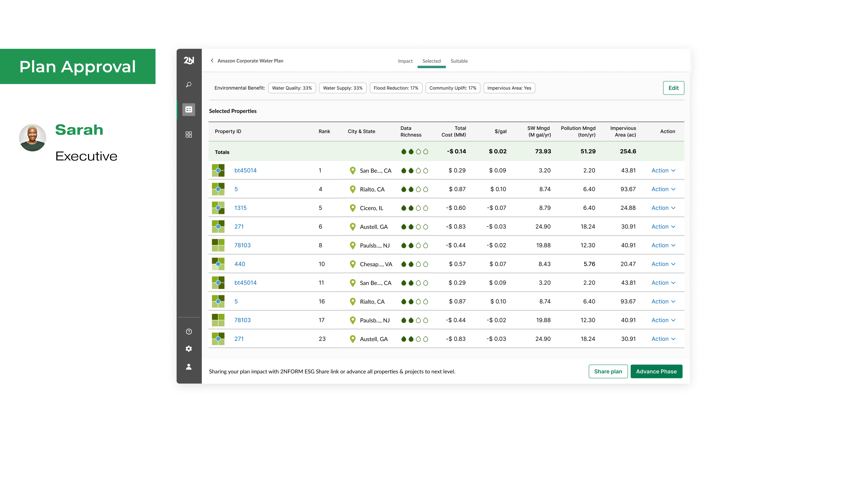The image size is (868, 488).
Task: Expand Action dropdown for rank 23 row
Action: point(663,339)
